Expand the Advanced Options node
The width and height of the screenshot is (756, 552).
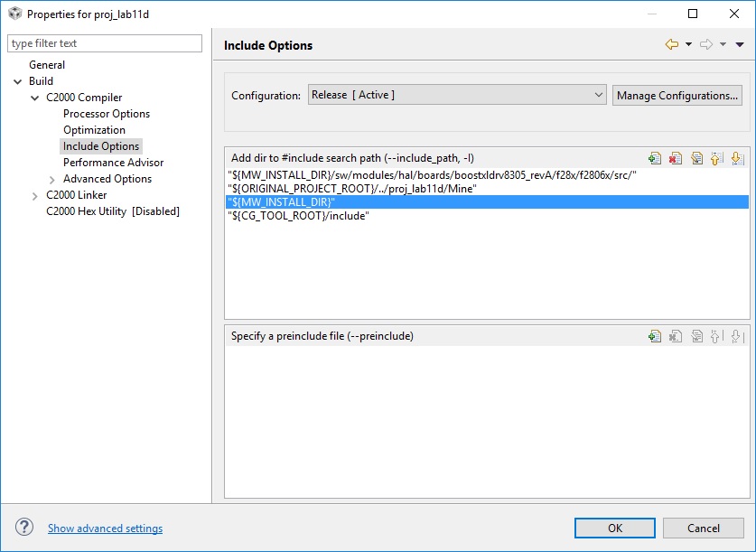[52, 179]
